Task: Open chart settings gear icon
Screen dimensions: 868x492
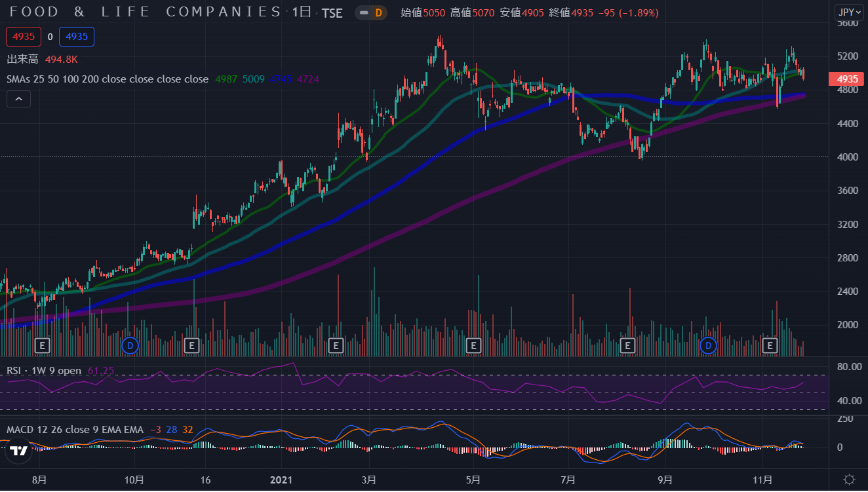Action: coord(848,479)
